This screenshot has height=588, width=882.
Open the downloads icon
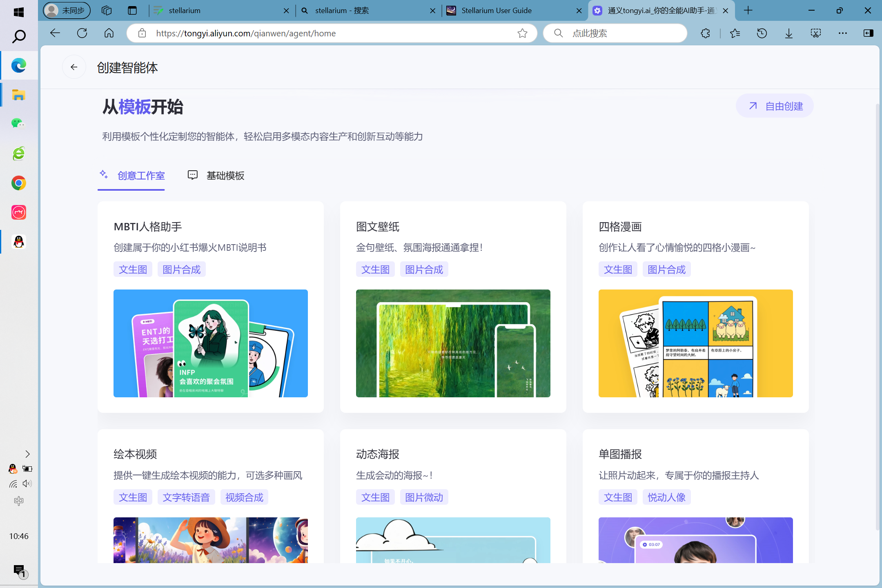pyautogui.click(x=789, y=33)
